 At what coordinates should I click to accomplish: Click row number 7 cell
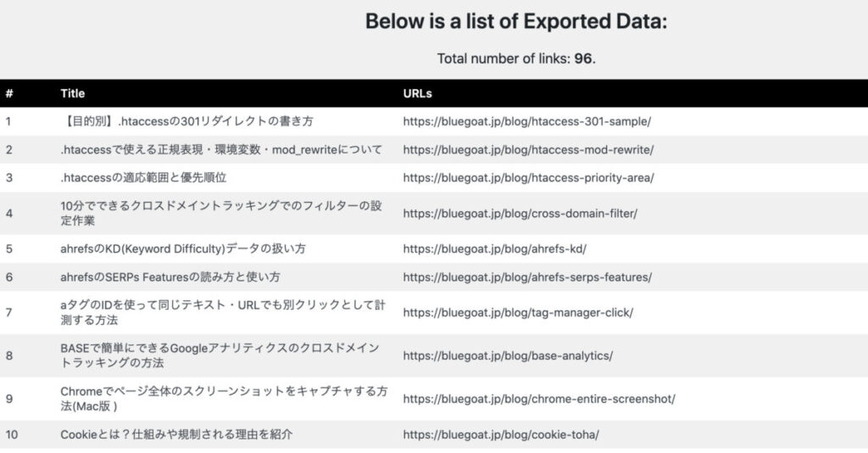pos(8,312)
